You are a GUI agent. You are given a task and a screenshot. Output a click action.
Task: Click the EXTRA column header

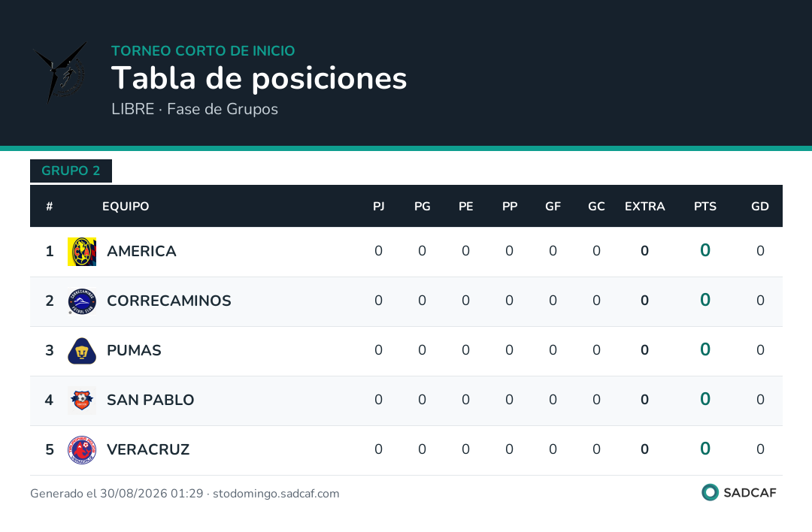[x=645, y=207]
